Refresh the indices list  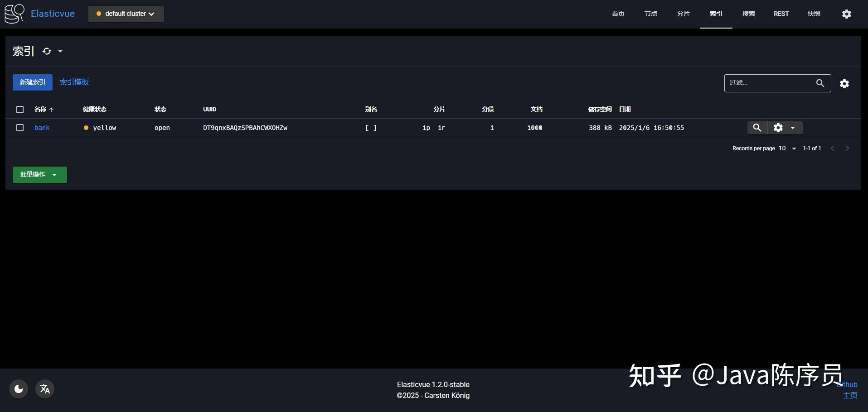47,51
